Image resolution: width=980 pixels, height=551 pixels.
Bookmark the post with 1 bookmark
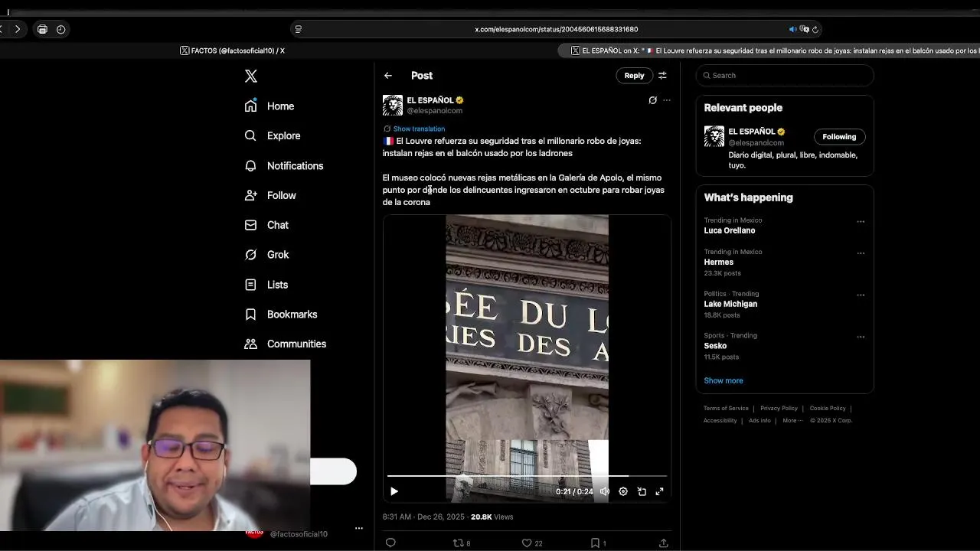(598, 543)
